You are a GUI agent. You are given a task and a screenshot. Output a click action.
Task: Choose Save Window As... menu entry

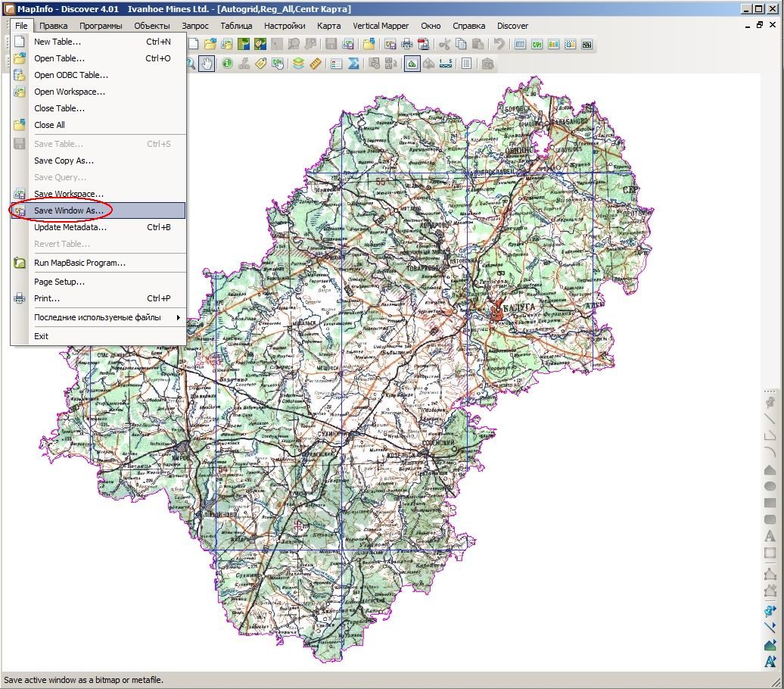click(x=98, y=210)
